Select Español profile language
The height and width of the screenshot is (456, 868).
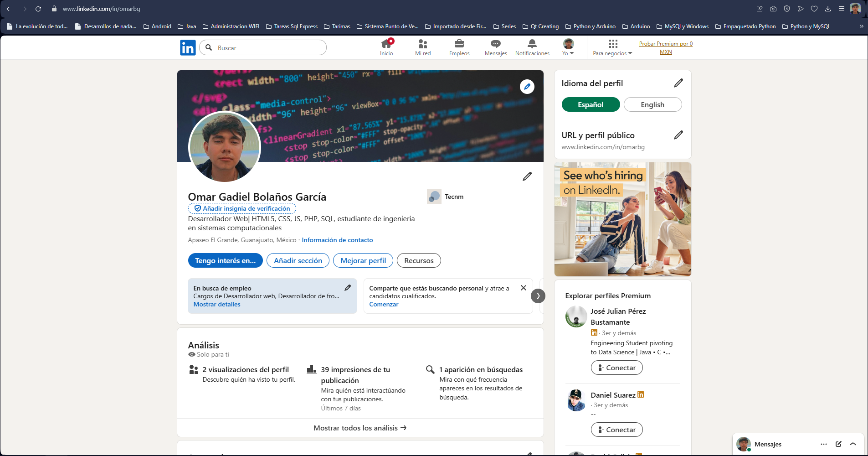point(591,104)
